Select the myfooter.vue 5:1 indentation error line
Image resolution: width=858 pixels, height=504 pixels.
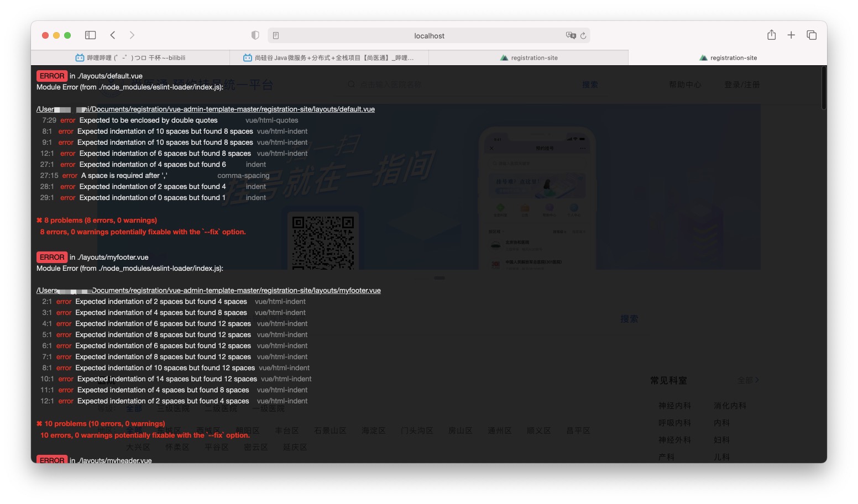click(x=175, y=335)
